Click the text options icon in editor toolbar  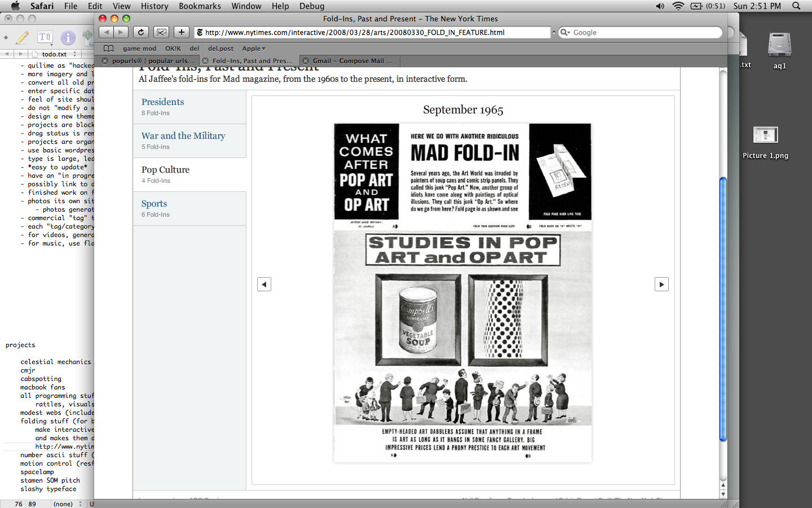[45, 38]
